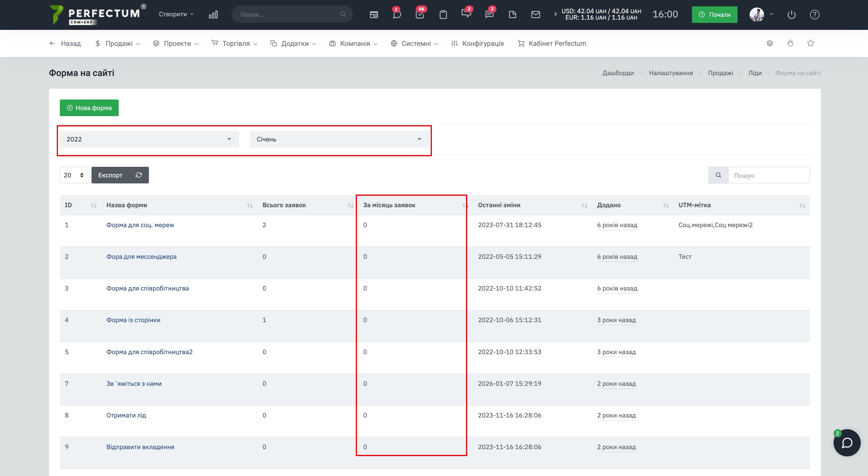Open the help question mark icon
This screenshot has height=476, width=868.
[x=815, y=14]
